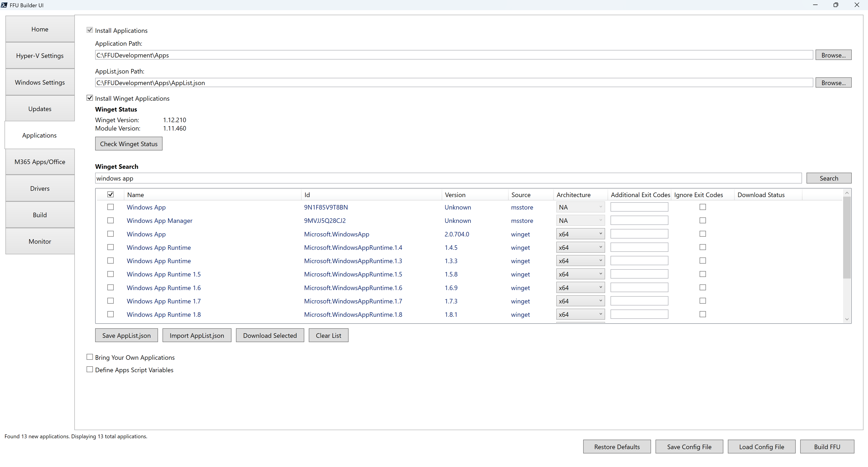
Task: Click the FFU Builder icon in the title bar
Action: 4,5
